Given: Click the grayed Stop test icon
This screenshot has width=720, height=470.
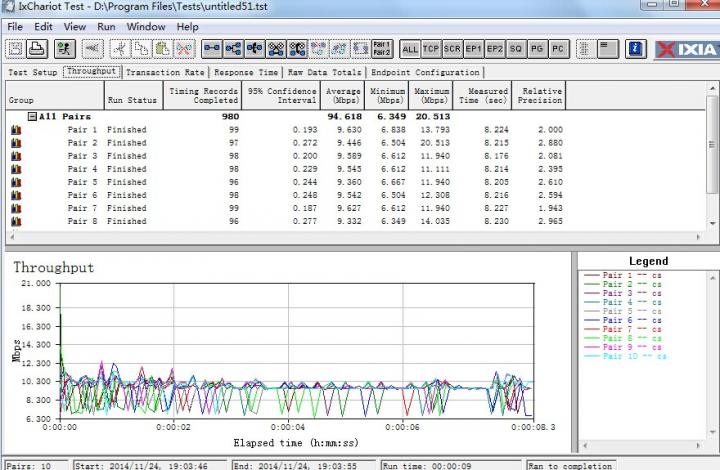Looking at the screenshot, I should tap(92, 49).
